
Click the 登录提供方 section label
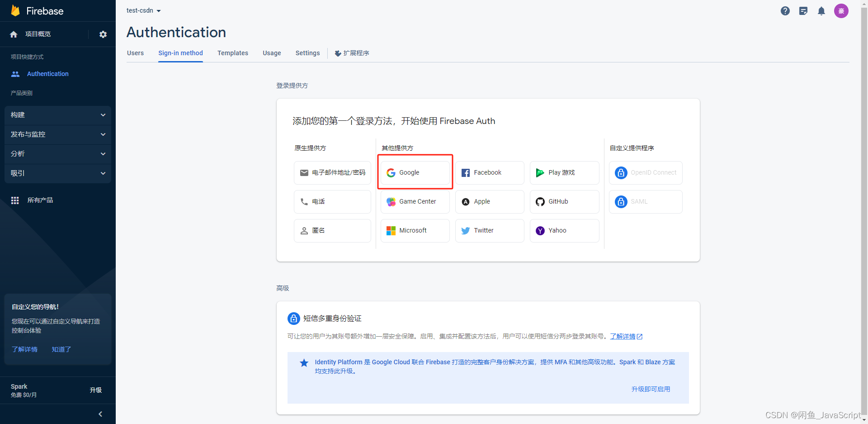[292, 86]
